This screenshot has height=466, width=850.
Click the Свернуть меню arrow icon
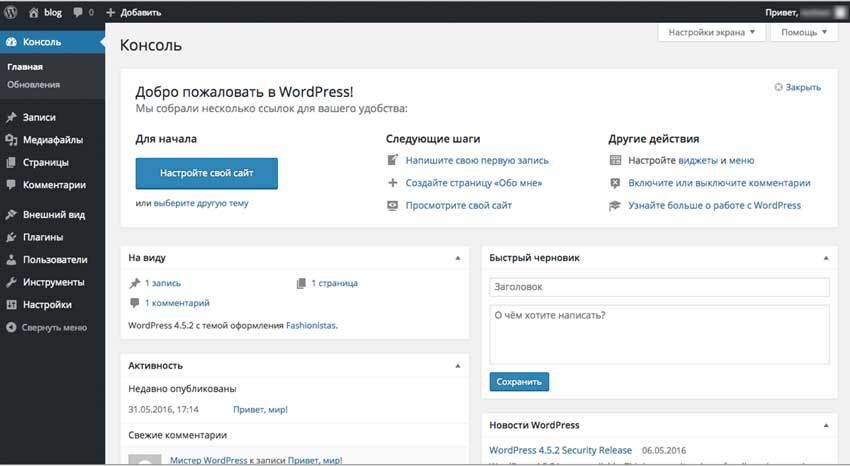point(11,327)
